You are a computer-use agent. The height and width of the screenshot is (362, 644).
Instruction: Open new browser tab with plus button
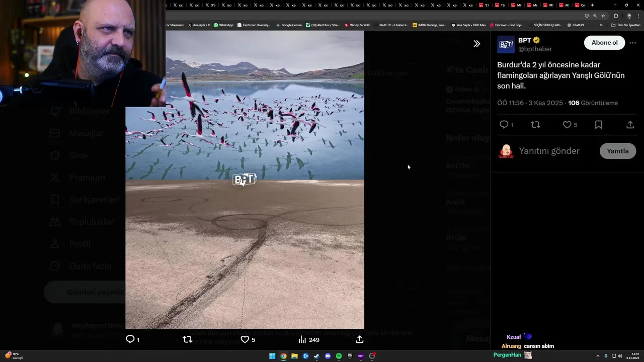592,5
